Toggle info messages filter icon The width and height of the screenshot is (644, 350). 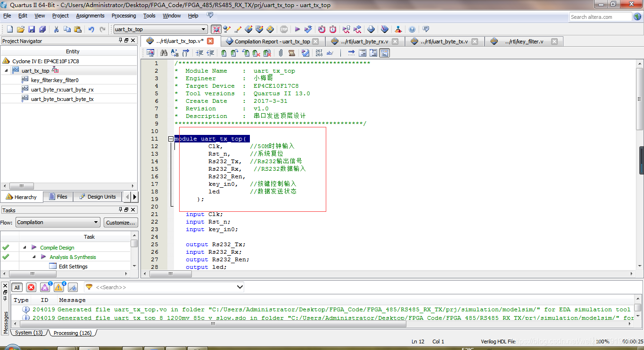pyautogui.click(x=73, y=287)
